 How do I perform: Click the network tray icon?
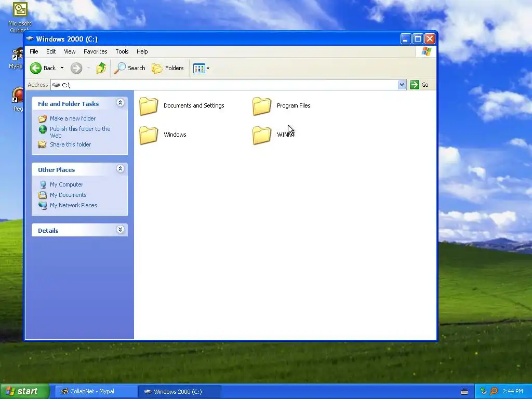click(484, 391)
